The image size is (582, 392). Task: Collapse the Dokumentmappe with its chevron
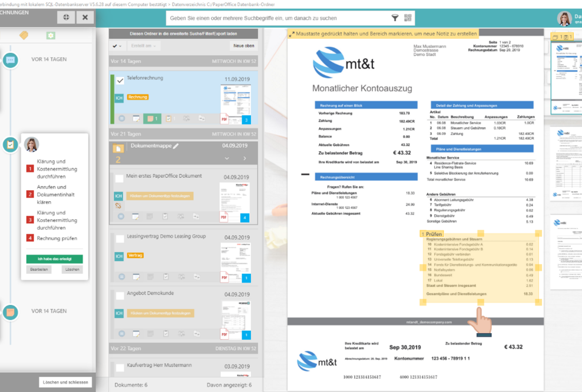pyautogui.click(x=227, y=158)
